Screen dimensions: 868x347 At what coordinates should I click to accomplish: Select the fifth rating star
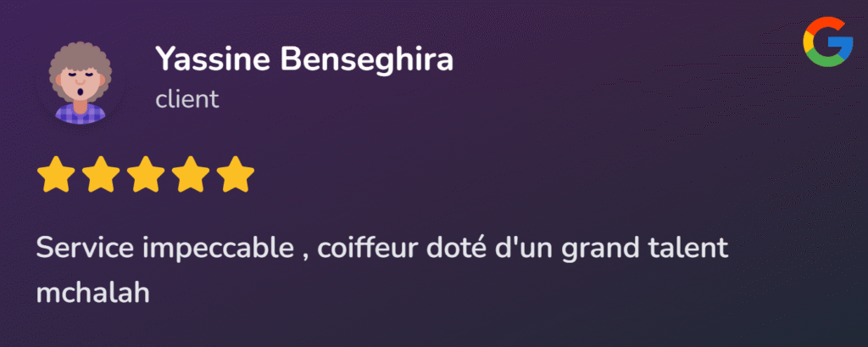pyautogui.click(x=236, y=174)
